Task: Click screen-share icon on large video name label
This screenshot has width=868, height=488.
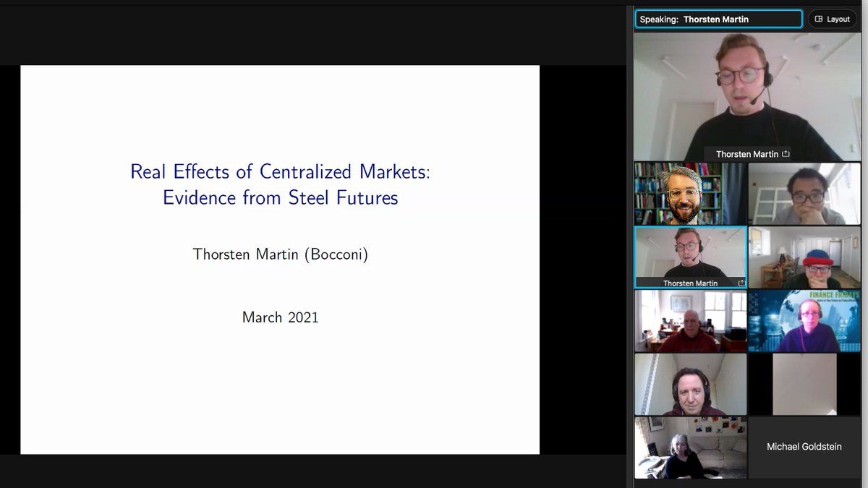Action: (786, 154)
